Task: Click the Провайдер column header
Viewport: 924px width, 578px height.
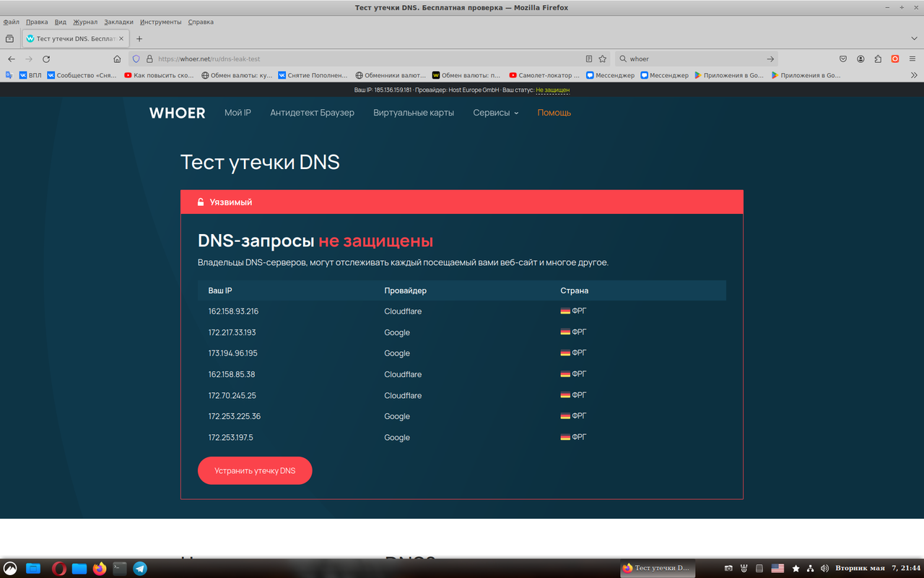Action: pyautogui.click(x=405, y=290)
